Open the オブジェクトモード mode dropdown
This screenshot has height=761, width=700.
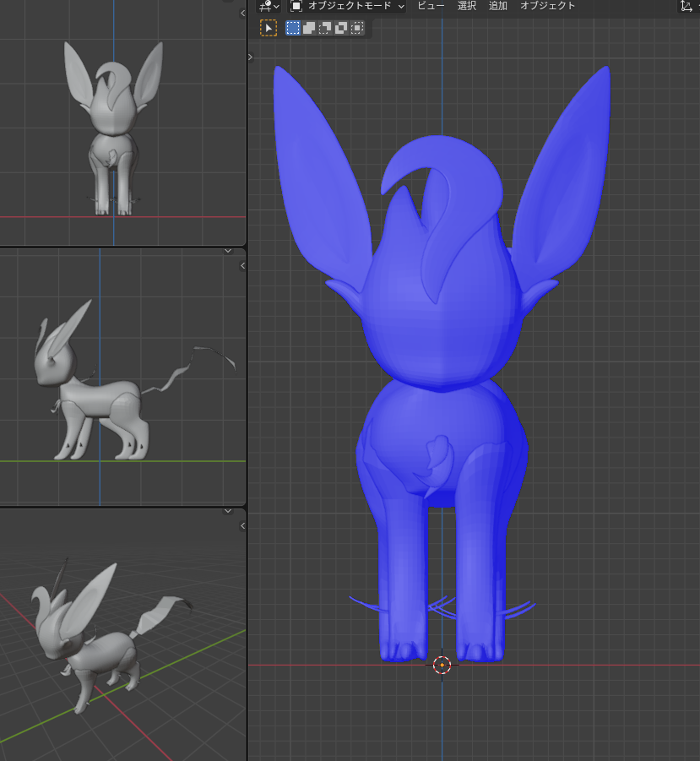point(347,6)
